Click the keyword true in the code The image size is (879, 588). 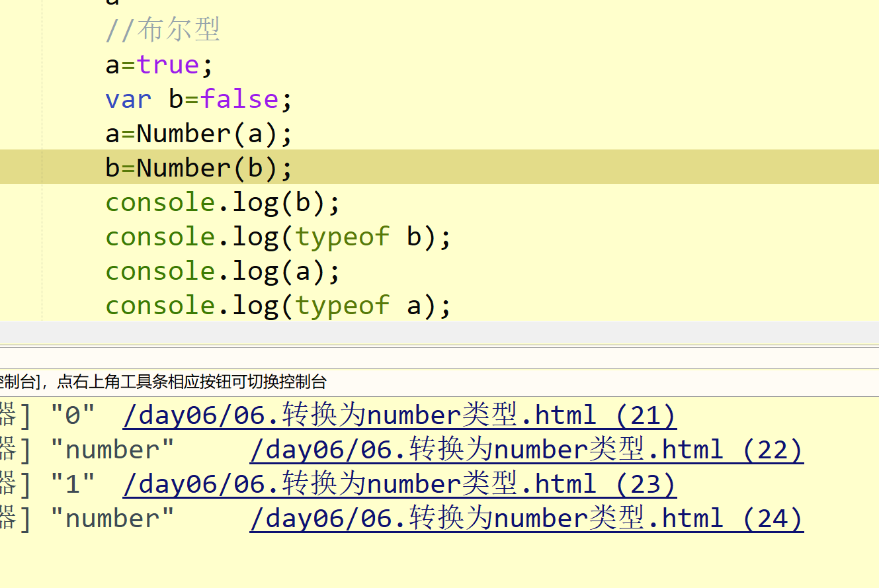[x=167, y=64]
